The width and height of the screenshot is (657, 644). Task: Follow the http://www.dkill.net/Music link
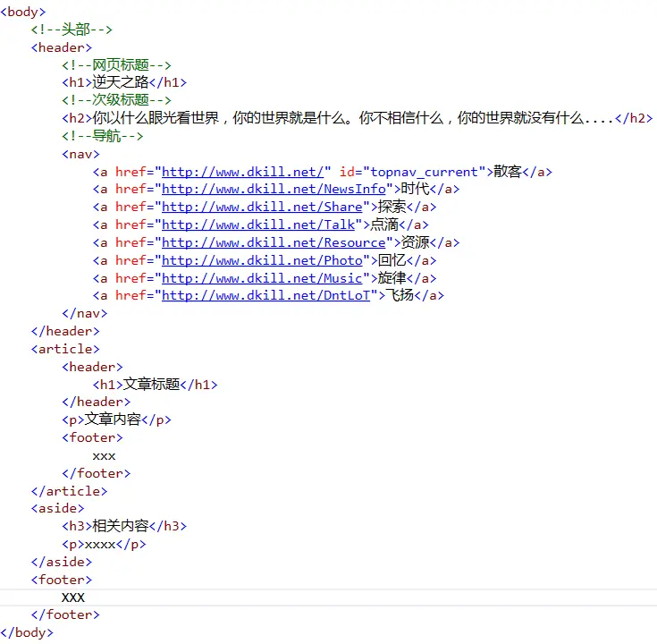coord(262,278)
